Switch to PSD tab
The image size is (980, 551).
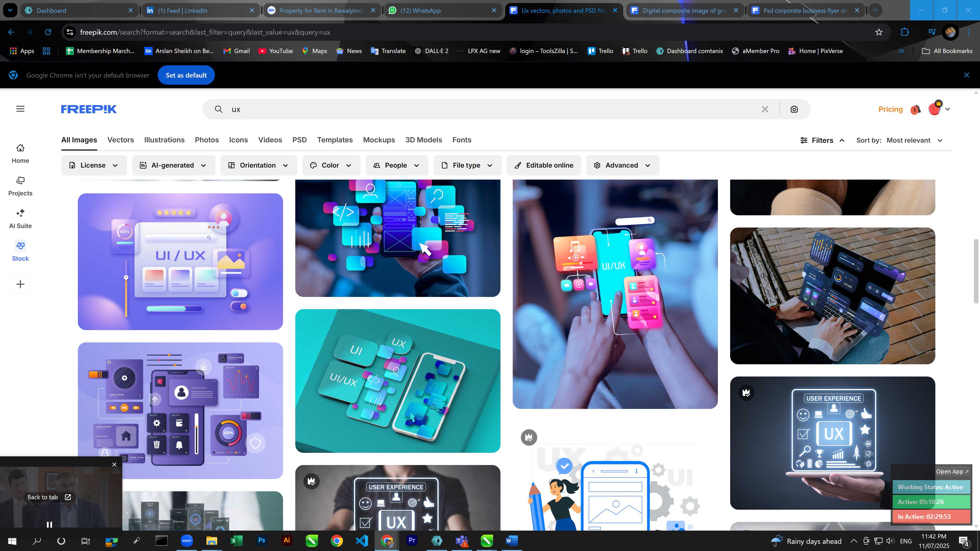(299, 140)
